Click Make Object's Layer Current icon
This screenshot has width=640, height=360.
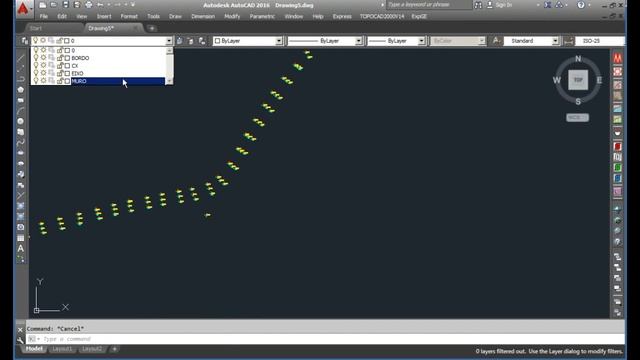[x=180, y=41]
